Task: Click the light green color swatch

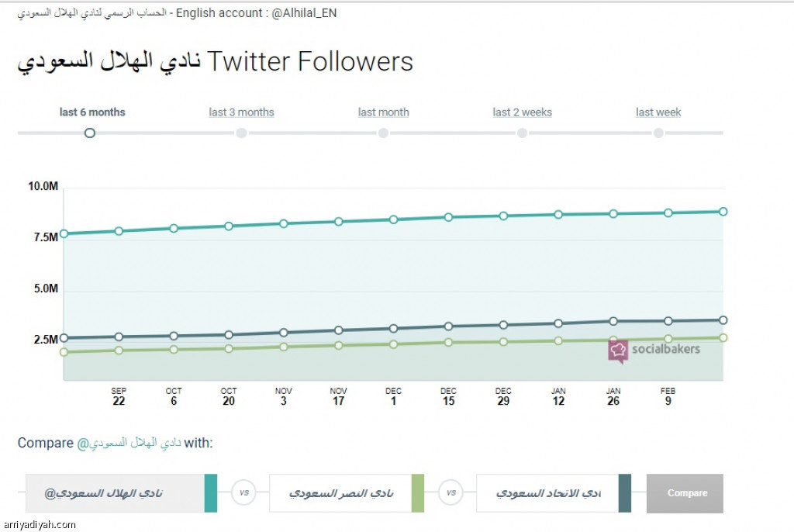Action: (x=418, y=493)
